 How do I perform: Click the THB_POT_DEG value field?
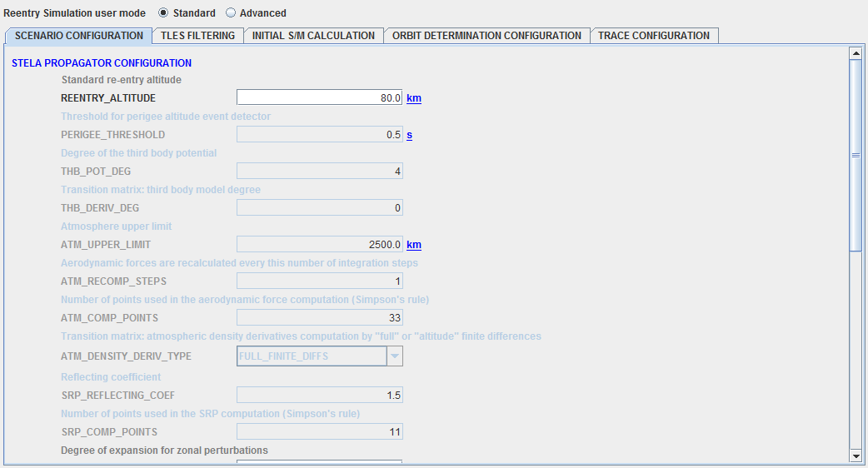tap(320, 172)
